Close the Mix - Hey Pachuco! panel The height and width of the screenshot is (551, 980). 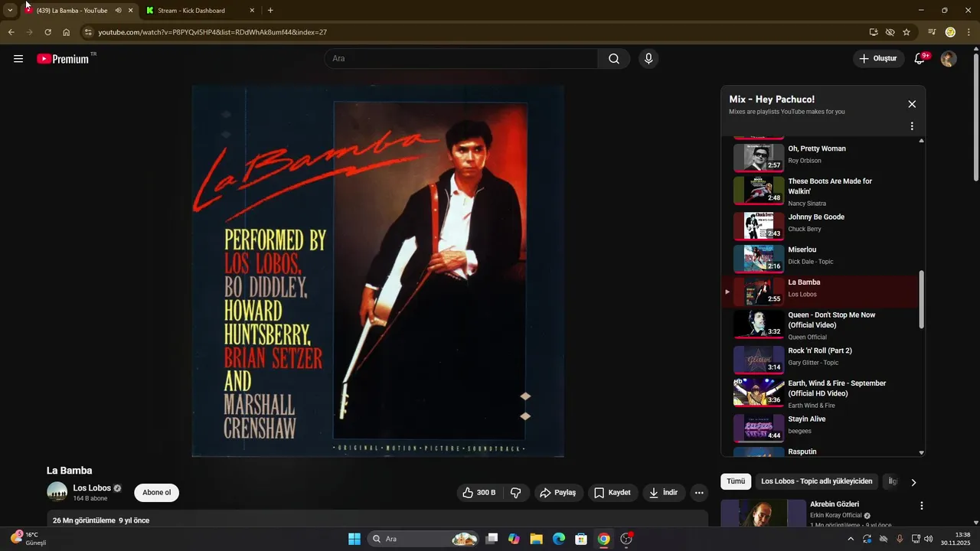click(x=912, y=104)
